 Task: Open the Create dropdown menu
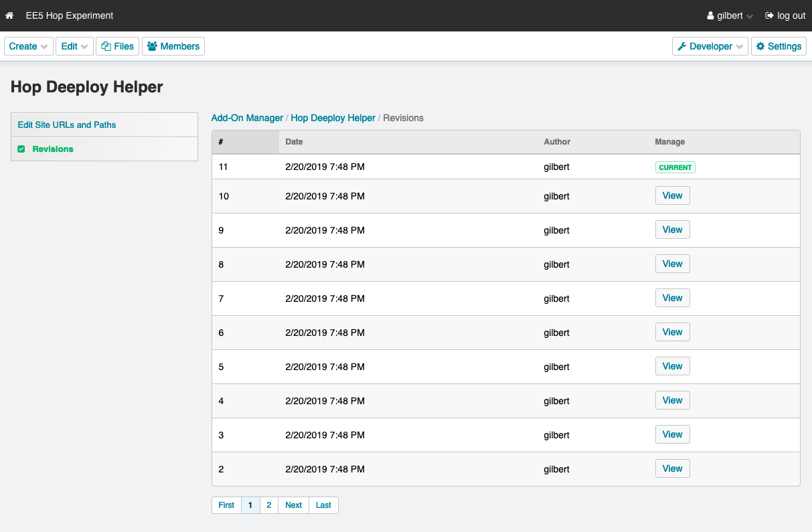[x=28, y=46]
